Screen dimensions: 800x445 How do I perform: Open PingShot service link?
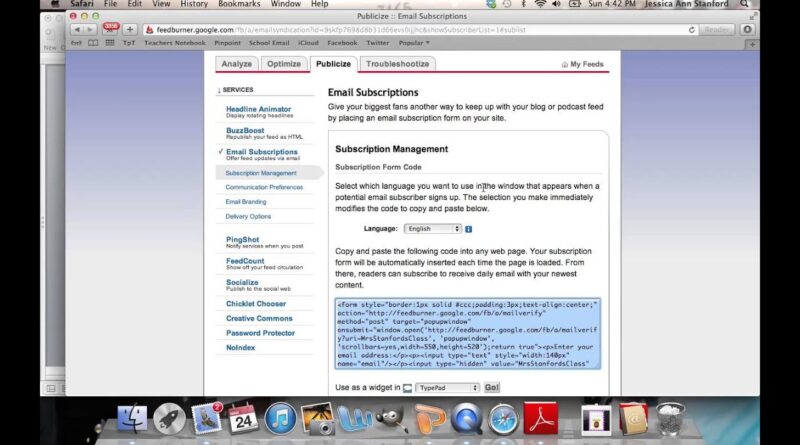[242, 239]
